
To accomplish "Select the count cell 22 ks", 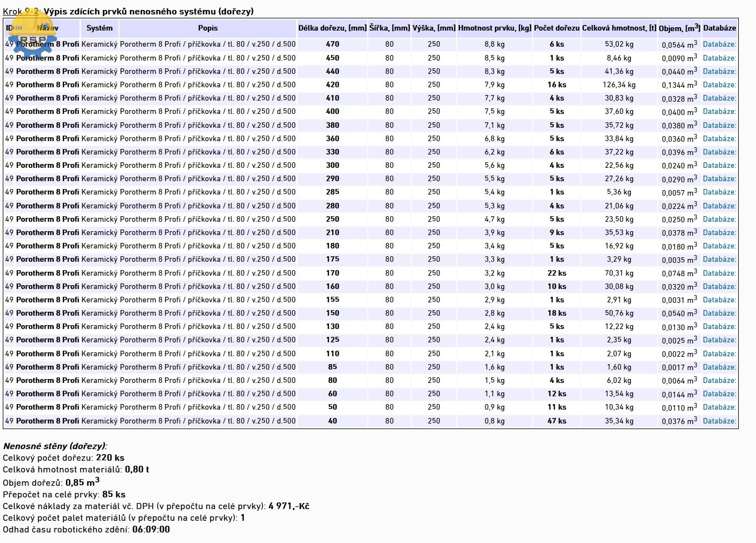I will pyautogui.click(x=557, y=273).
